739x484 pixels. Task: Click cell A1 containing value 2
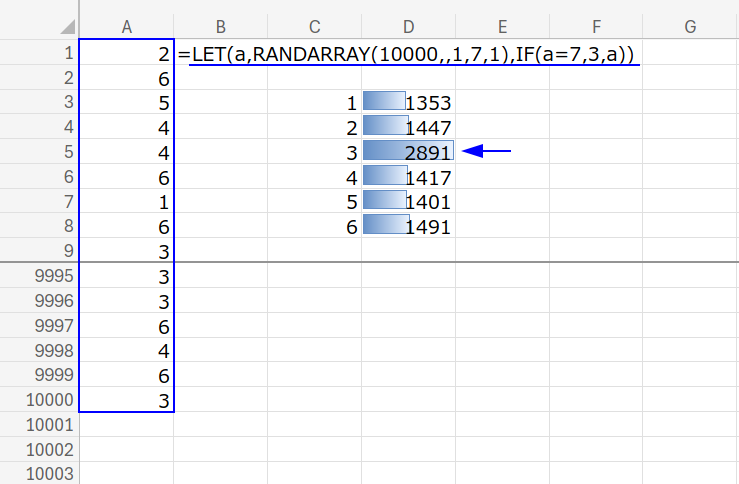[x=126, y=53]
